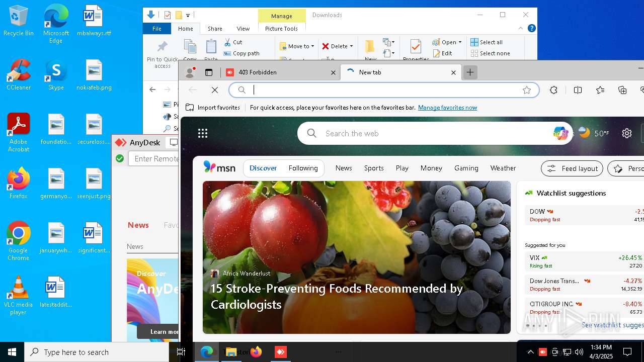The height and width of the screenshot is (362, 644).
Task: Select nokiafeb.png desktop file
Action: pos(94,75)
